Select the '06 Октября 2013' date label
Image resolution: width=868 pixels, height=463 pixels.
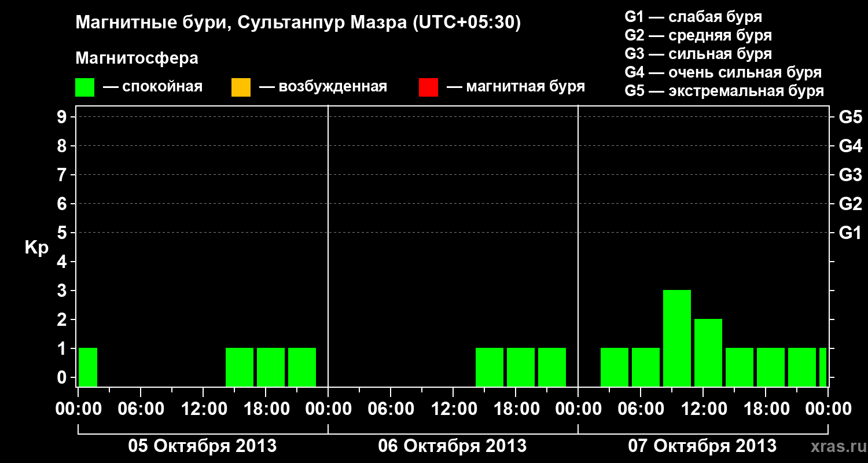click(x=453, y=446)
